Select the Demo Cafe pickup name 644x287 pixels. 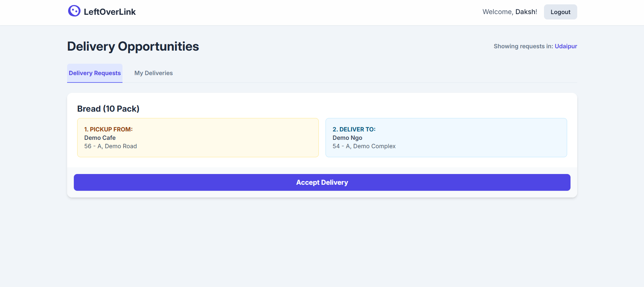[100, 138]
